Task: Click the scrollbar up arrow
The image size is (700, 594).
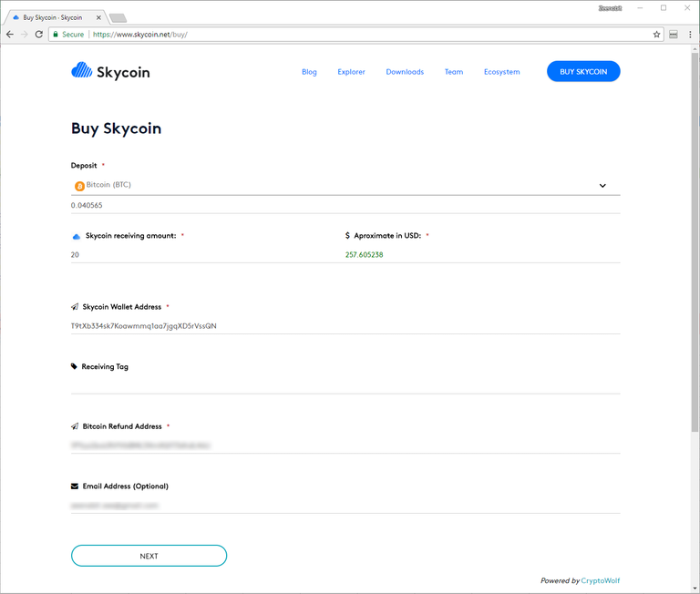Action: [x=695, y=48]
